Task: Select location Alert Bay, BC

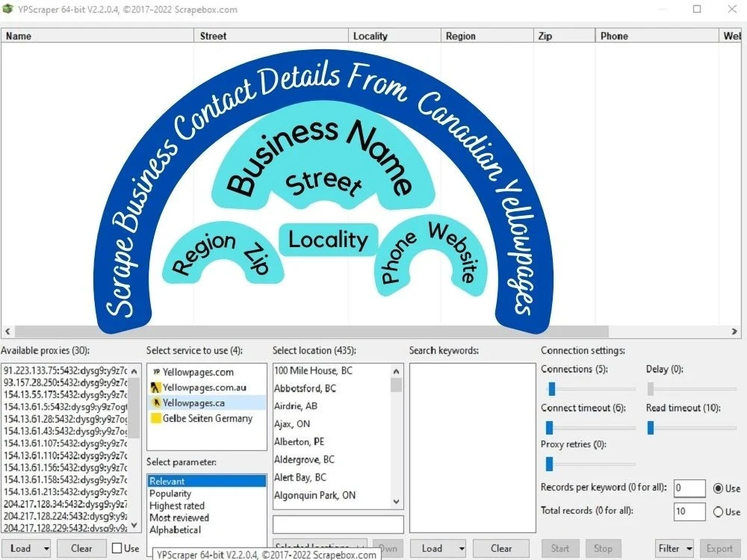Action: 332,477
